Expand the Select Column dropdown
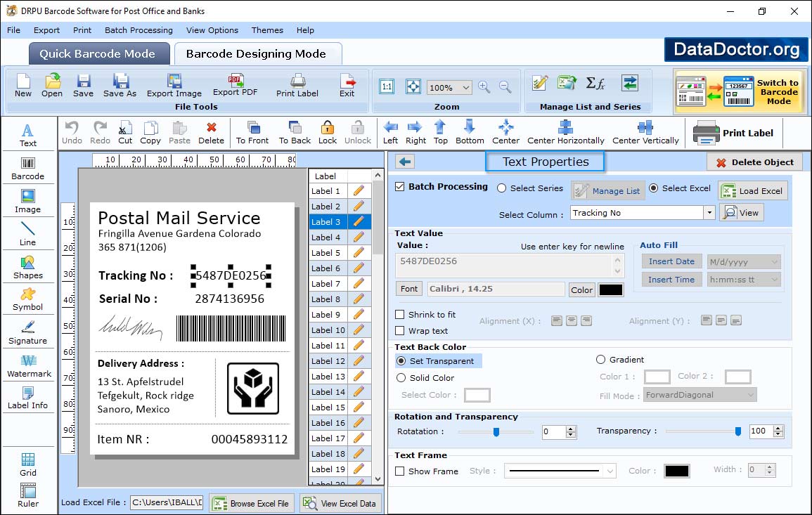812x515 pixels. coord(709,213)
